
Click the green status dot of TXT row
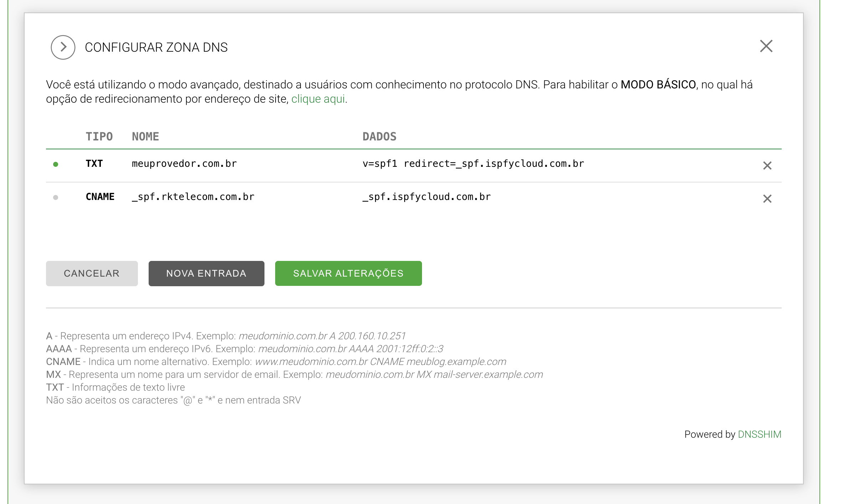(x=56, y=164)
